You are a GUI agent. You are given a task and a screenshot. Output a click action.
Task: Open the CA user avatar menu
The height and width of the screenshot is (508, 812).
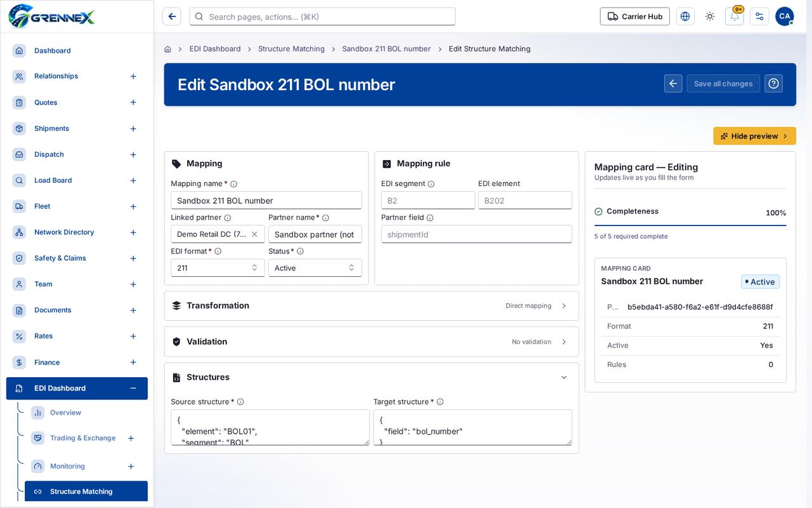(785, 17)
